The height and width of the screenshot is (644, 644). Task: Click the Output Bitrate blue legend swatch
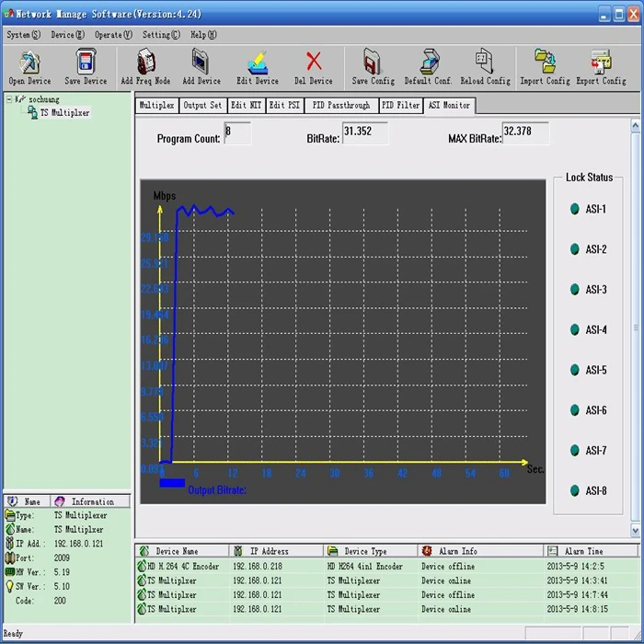pos(172,483)
